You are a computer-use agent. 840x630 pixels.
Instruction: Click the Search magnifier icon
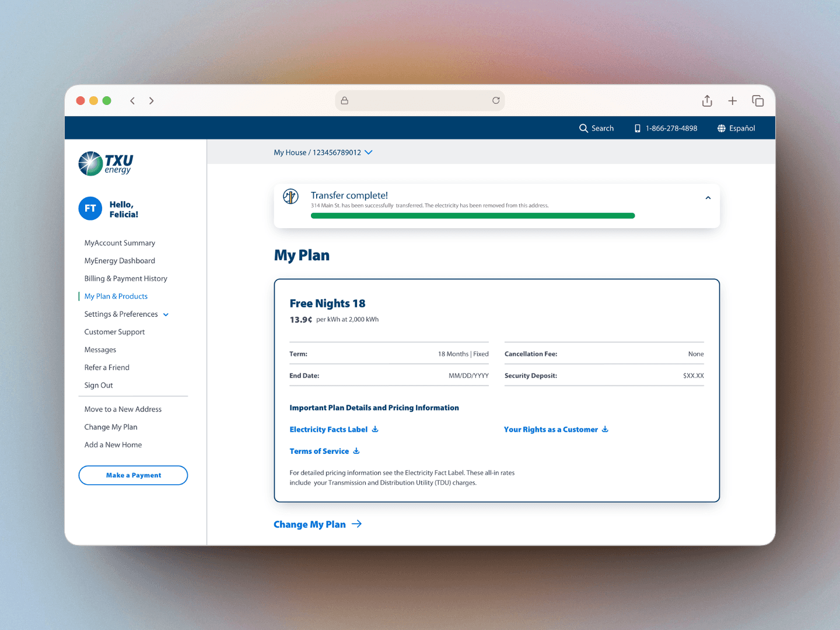pos(583,128)
